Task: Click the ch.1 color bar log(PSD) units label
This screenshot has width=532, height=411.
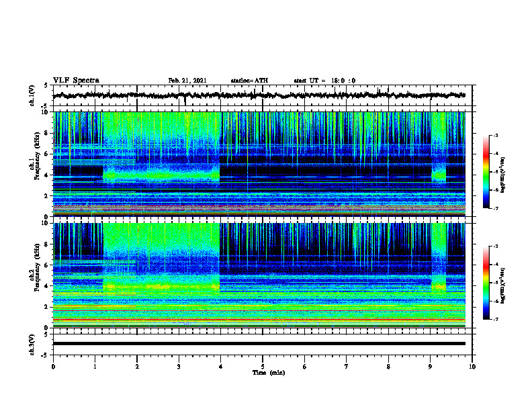Action: coord(503,175)
